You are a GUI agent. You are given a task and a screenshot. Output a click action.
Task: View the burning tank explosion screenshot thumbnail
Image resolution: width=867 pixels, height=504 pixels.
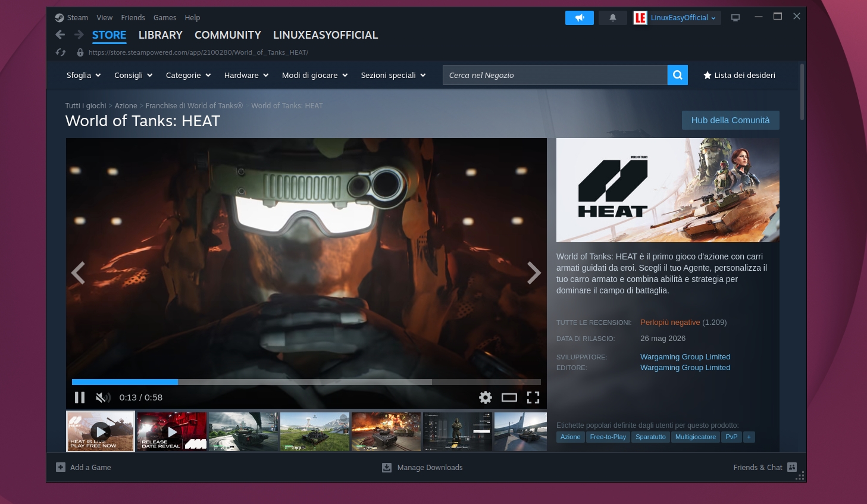[386, 431]
